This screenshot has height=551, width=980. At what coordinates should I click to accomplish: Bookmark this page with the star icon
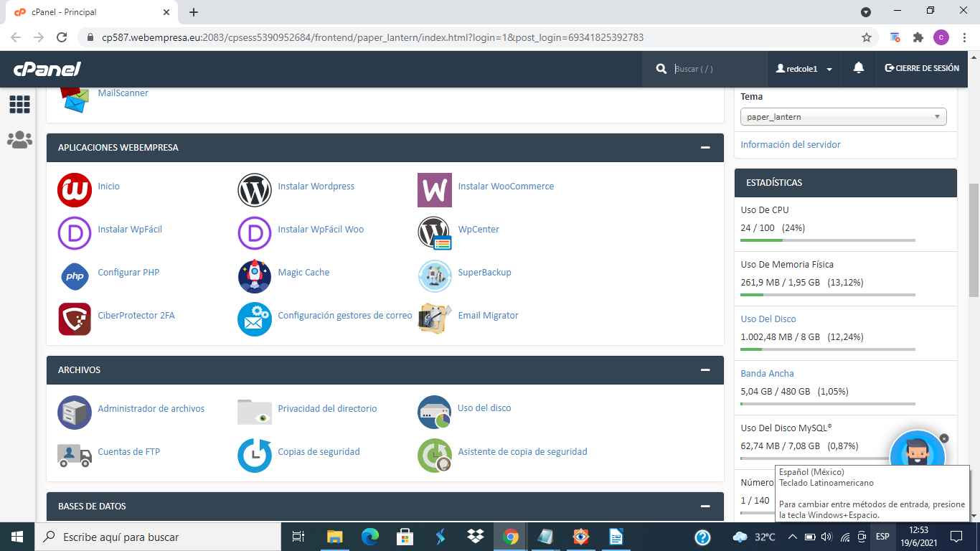point(867,37)
